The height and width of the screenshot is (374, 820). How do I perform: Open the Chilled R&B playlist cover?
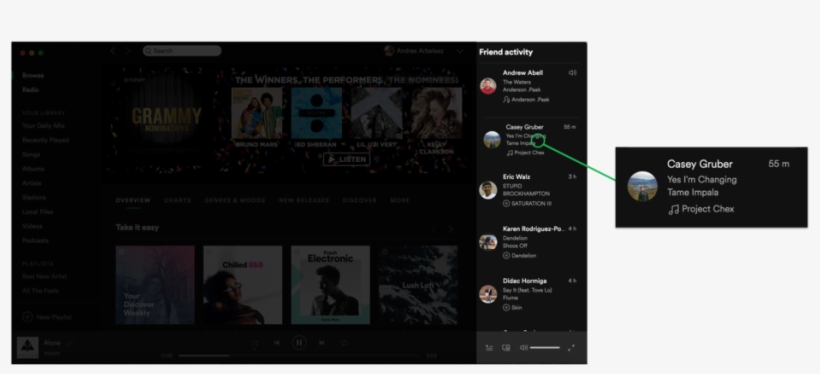243,285
